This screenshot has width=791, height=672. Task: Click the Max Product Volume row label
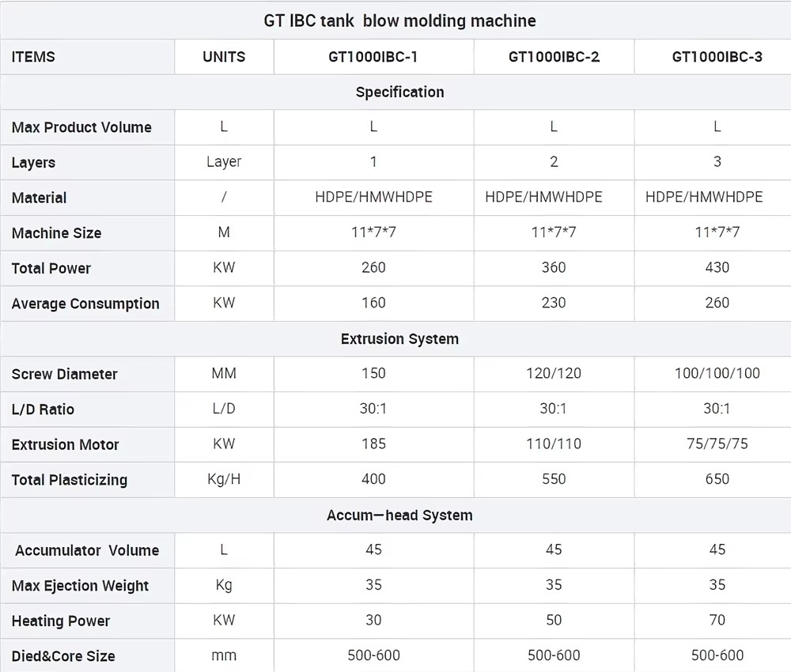(81, 127)
